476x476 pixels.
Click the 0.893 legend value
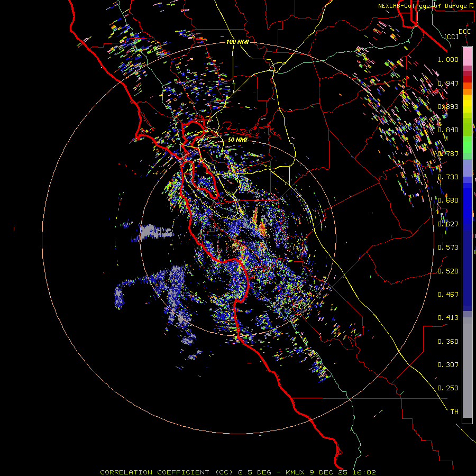pyautogui.click(x=448, y=106)
